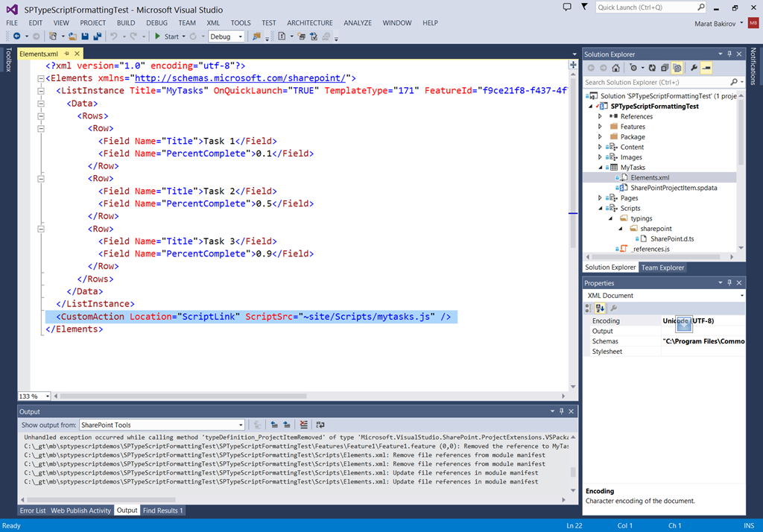Viewport: 763px width, 532px height.
Task: Open the Notifications side tab
Action: [x=753, y=66]
